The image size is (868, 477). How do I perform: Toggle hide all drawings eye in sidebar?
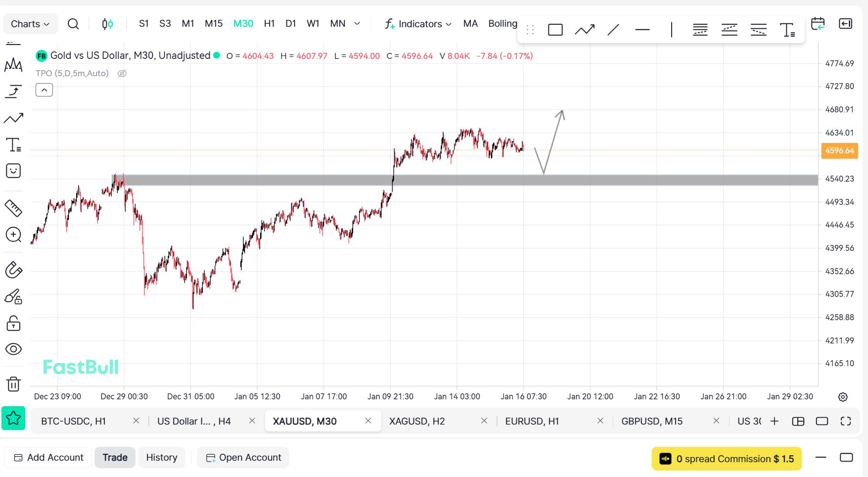13,349
